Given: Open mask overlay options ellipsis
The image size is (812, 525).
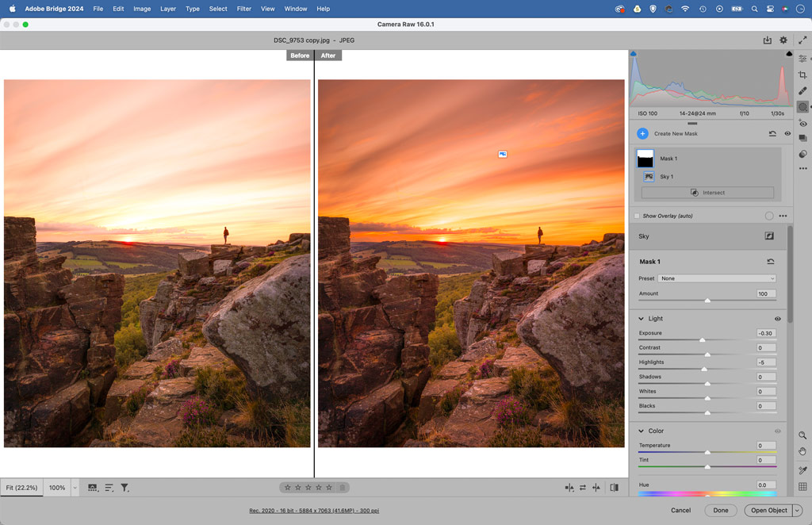Looking at the screenshot, I should [783, 216].
